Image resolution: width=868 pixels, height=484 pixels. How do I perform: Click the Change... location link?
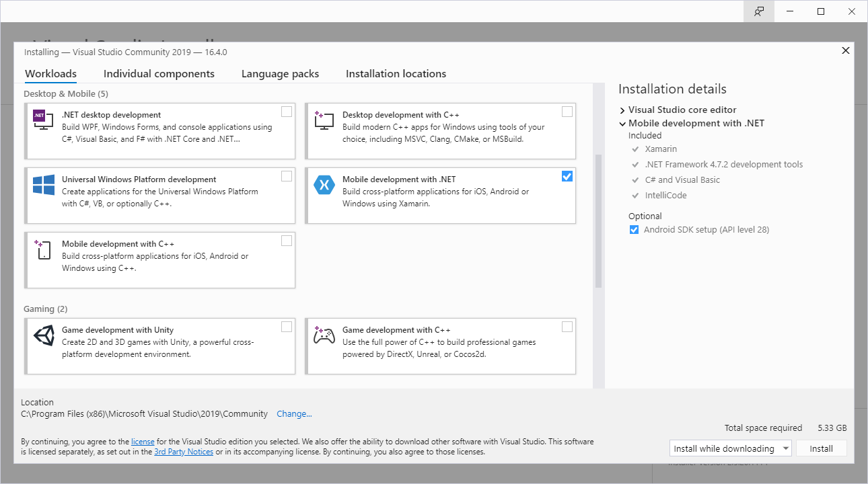tap(294, 414)
